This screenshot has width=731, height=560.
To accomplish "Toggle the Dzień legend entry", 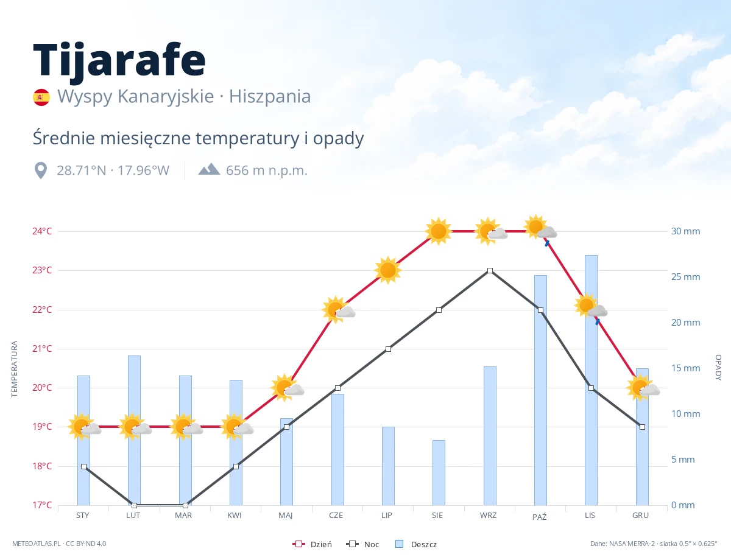I will tap(313, 544).
